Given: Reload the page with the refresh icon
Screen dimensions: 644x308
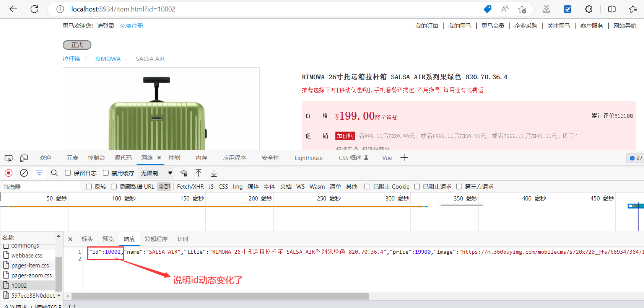Looking at the screenshot, I should 34,9.
